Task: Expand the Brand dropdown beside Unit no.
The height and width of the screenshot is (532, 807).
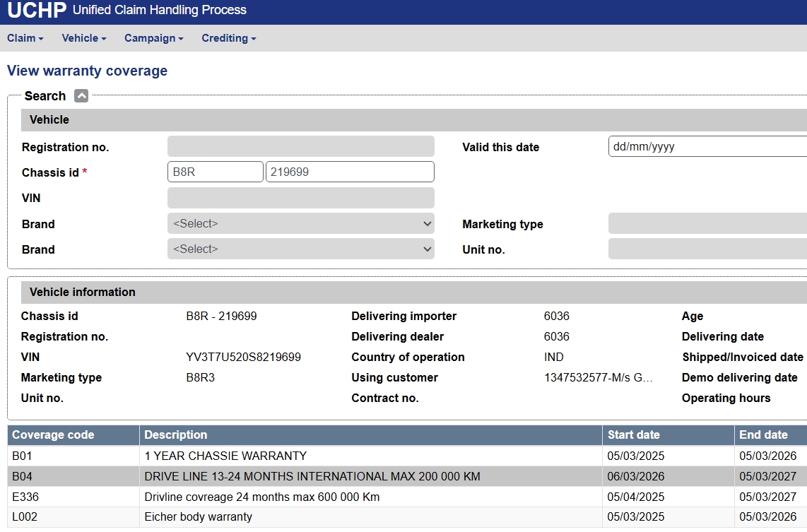Action: coord(300,249)
